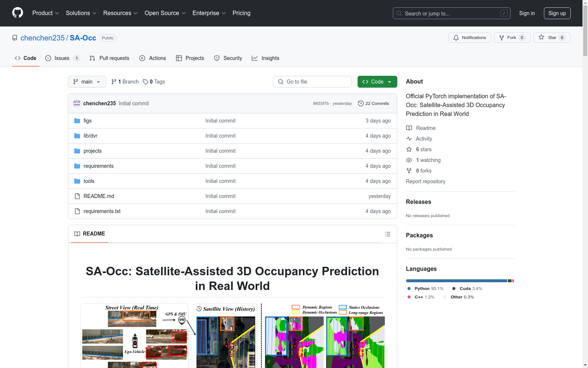Click the C++ 1.2% language entry

tap(421, 297)
